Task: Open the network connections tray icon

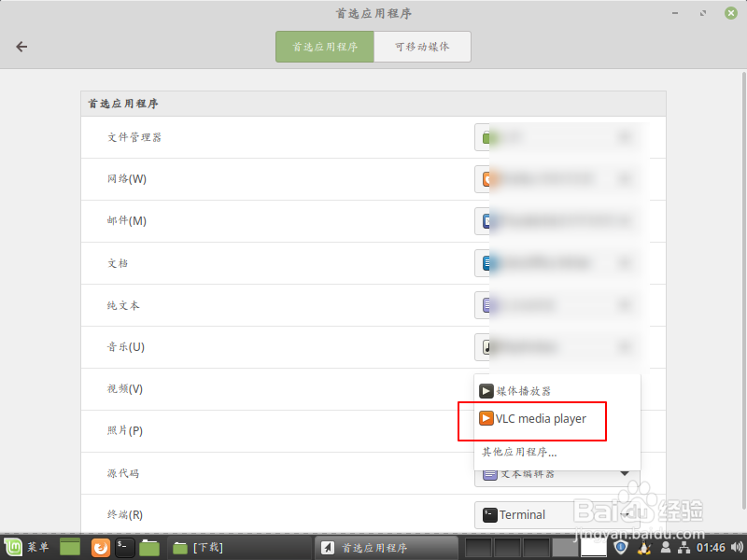Action: (684, 548)
